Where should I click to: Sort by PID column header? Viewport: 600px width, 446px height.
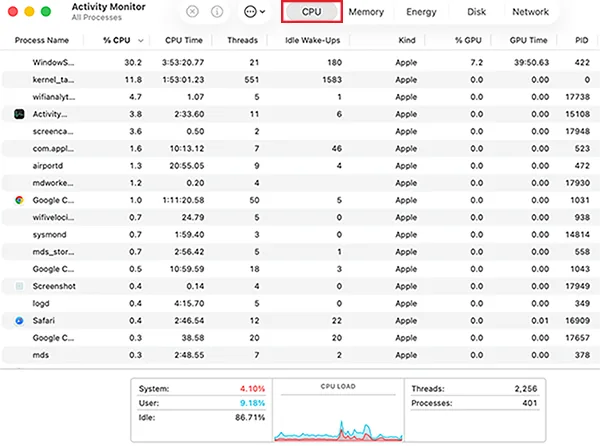(x=582, y=40)
